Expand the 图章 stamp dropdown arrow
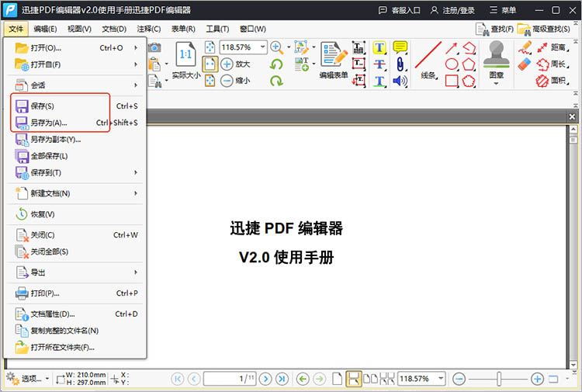The width and height of the screenshot is (582, 392). (497, 84)
